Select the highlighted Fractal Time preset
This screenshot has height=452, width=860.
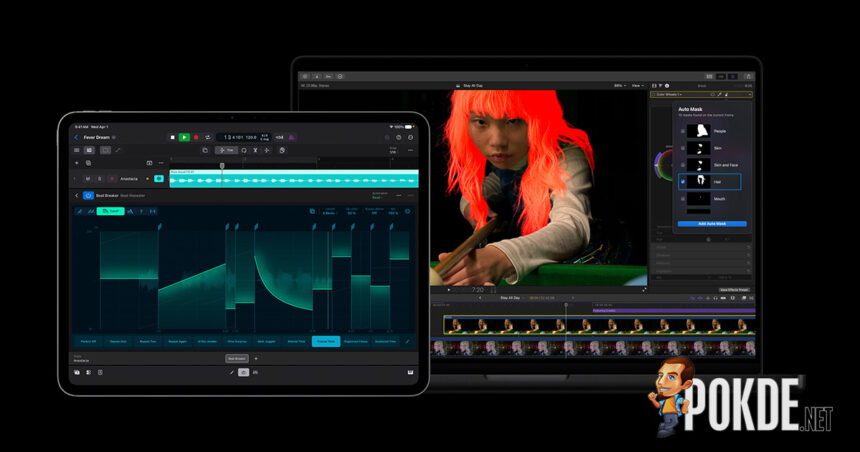(x=326, y=341)
